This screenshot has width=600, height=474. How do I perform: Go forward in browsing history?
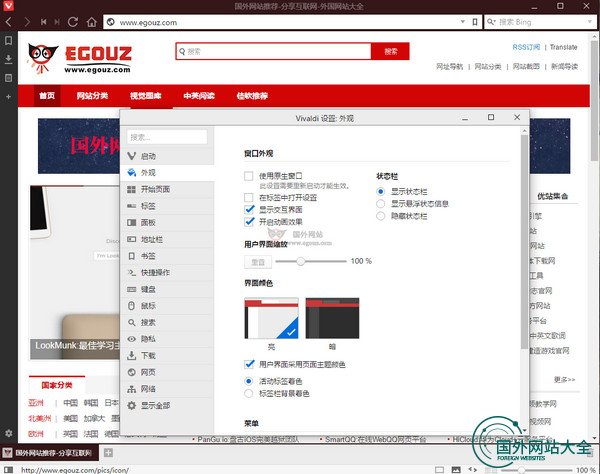coord(27,22)
